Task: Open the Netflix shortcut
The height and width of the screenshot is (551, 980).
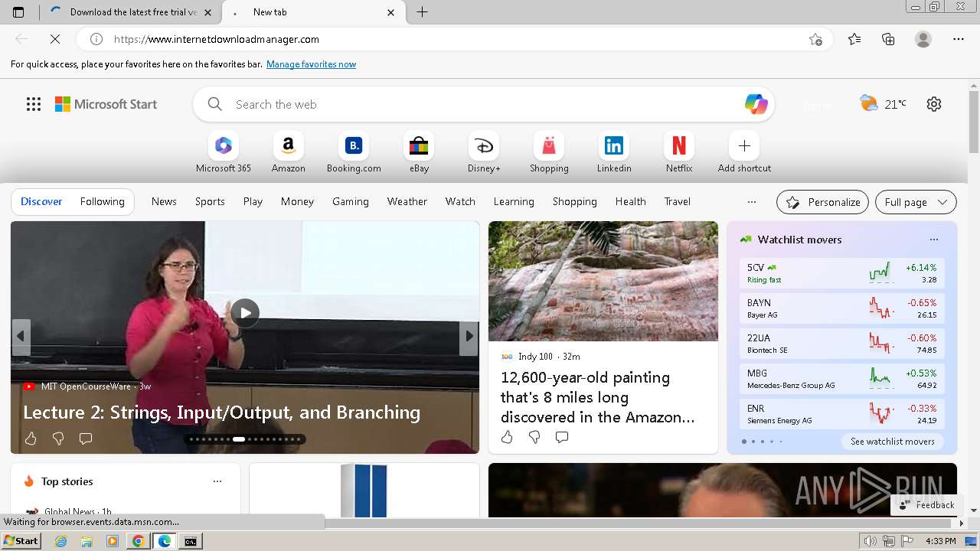Action: click(679, 152)
